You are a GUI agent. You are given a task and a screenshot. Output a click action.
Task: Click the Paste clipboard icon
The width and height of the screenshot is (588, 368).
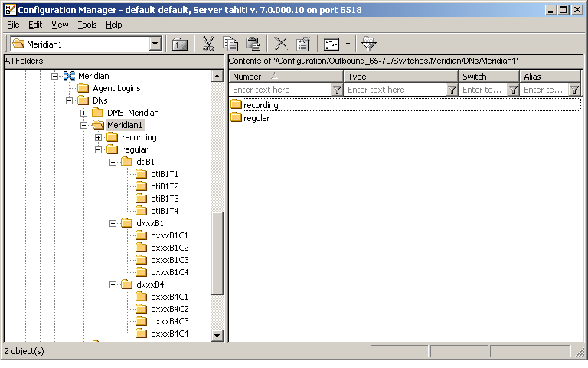pos(253,44)
